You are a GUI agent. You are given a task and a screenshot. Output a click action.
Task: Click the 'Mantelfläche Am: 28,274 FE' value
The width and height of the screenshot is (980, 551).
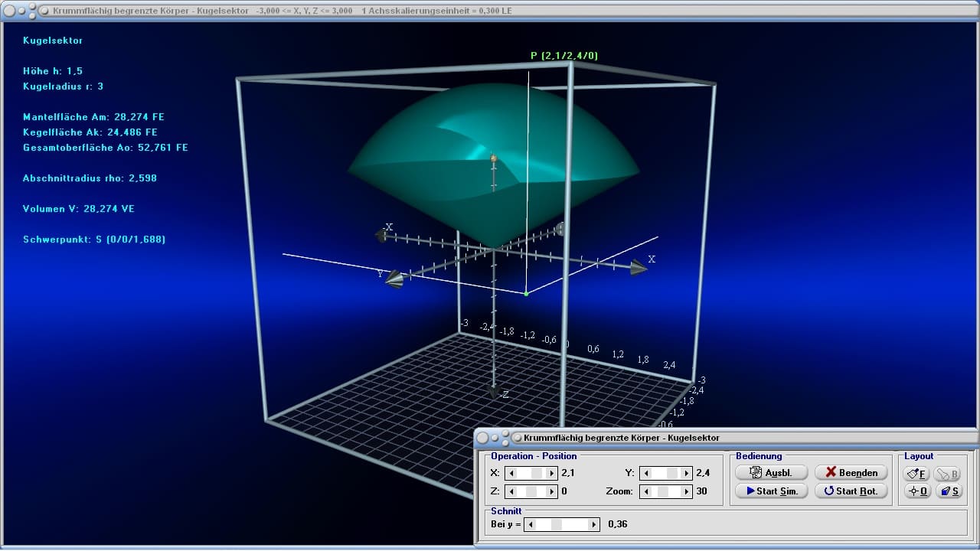94,117
